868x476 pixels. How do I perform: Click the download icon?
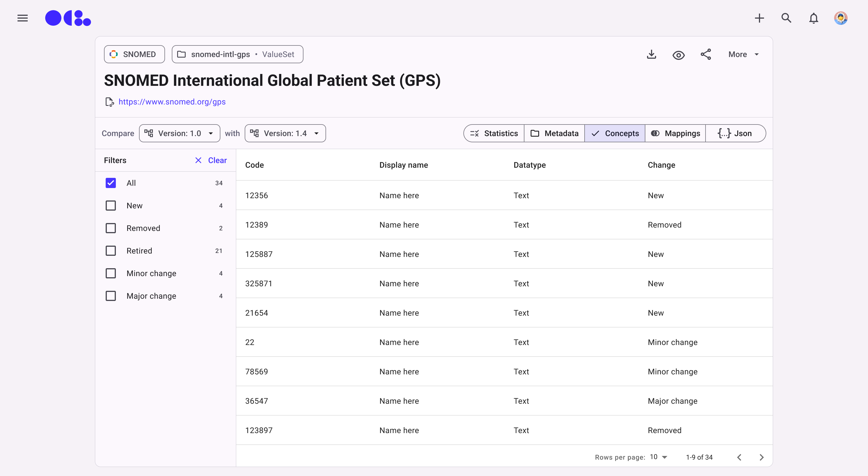point(651,54)
